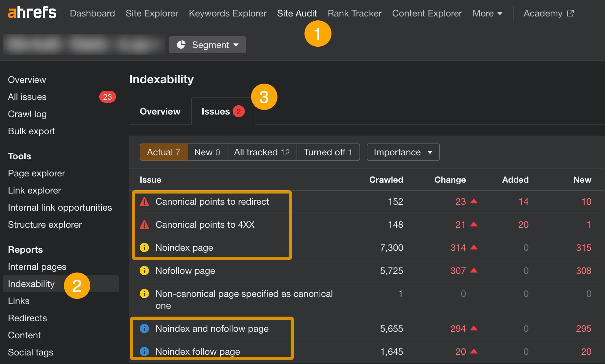This screenshot has height=364, width=605.
Task: Switch to the All tracked filter
Action: click(x=262, y=152)
